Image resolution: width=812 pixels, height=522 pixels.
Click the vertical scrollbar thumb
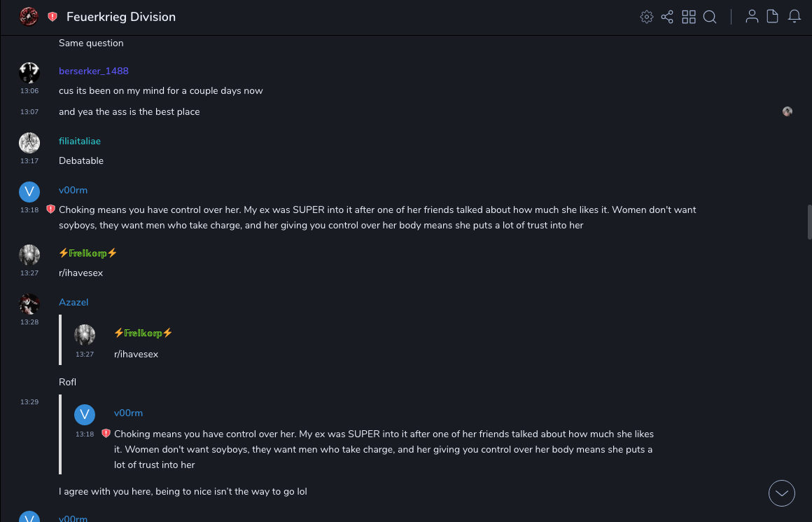[x=809, y=221]
